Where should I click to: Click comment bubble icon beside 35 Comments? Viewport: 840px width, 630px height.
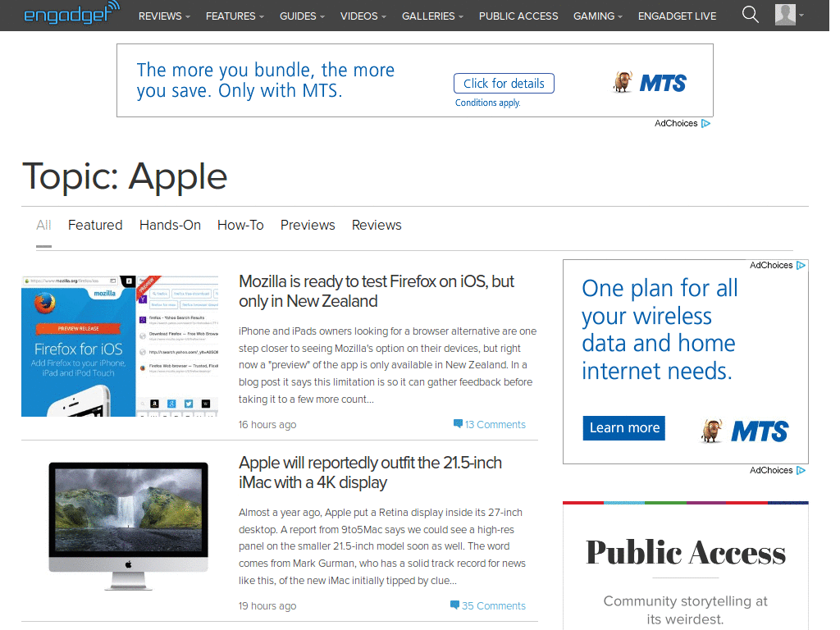[x=454, y=605]
